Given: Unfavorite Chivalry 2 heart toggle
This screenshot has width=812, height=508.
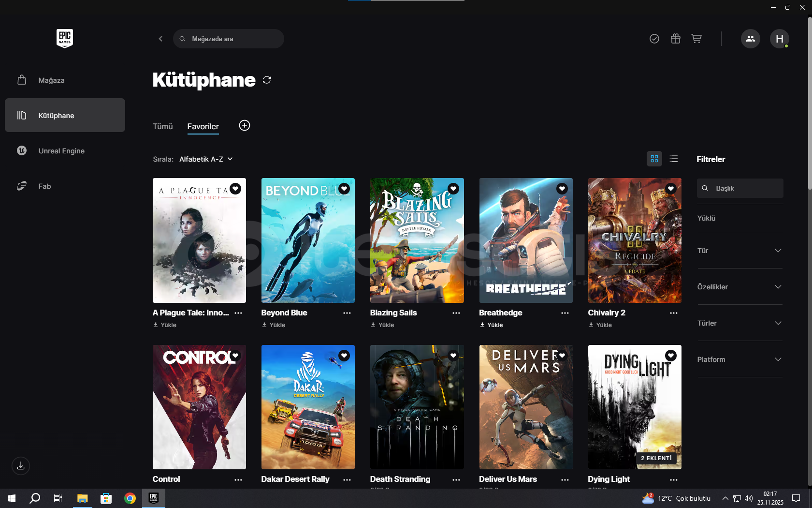Looking at the screenshot, I should 671,189.
